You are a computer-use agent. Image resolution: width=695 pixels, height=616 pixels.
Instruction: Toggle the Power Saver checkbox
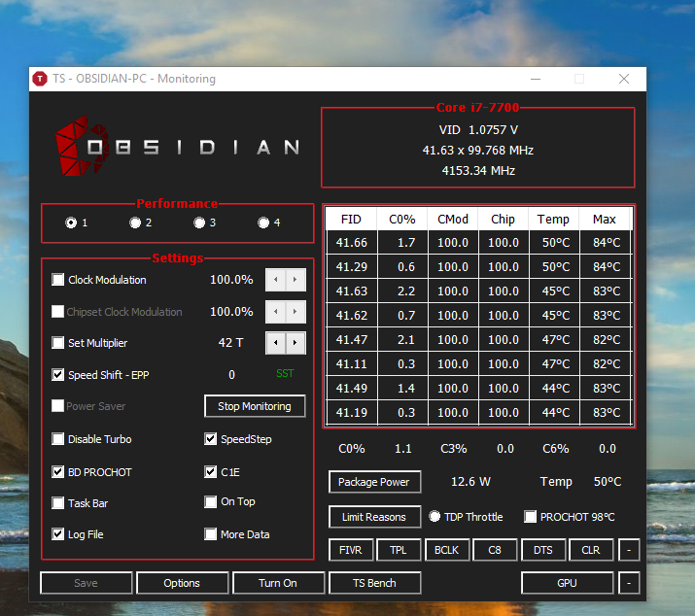click(x=57, y=406)
